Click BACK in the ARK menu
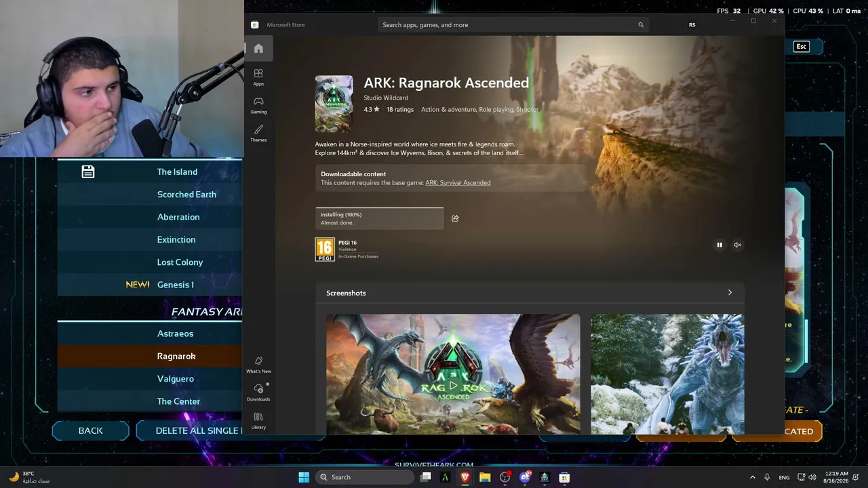 91,430
